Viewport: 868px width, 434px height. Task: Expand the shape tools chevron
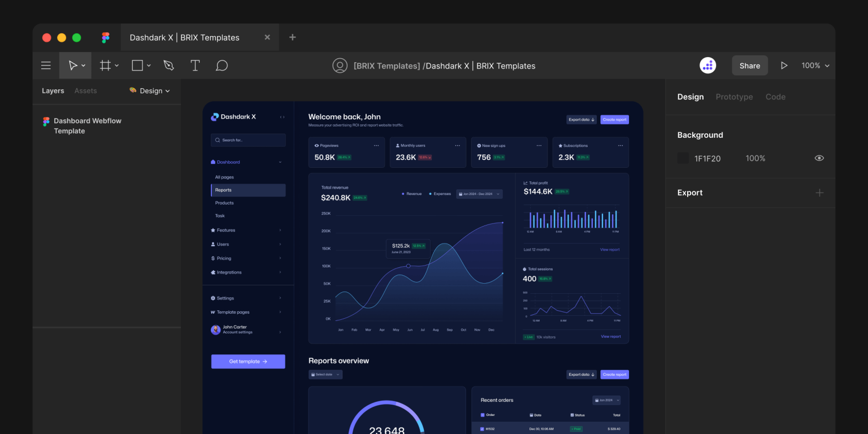tap(149, 65)
